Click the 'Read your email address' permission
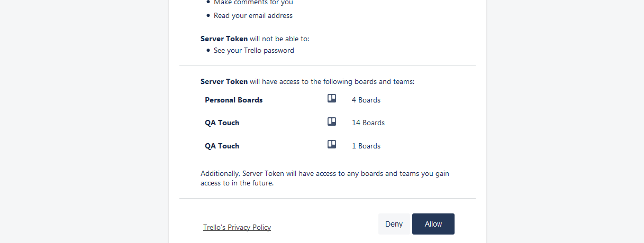The width and height of the screenshot is (644, 243). 253,15
